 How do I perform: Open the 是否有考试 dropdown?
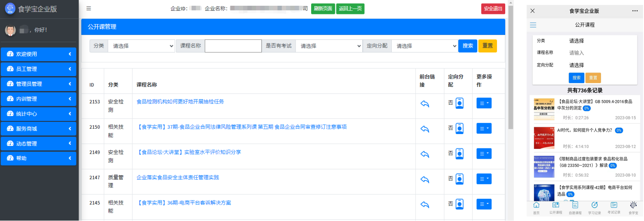tap(329, 46)
